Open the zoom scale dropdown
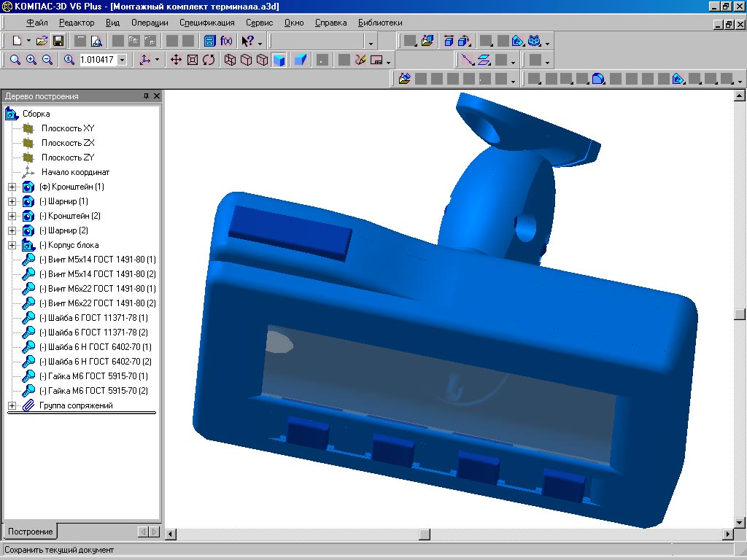This screenshot has height=560, width=747. (122, 60)
